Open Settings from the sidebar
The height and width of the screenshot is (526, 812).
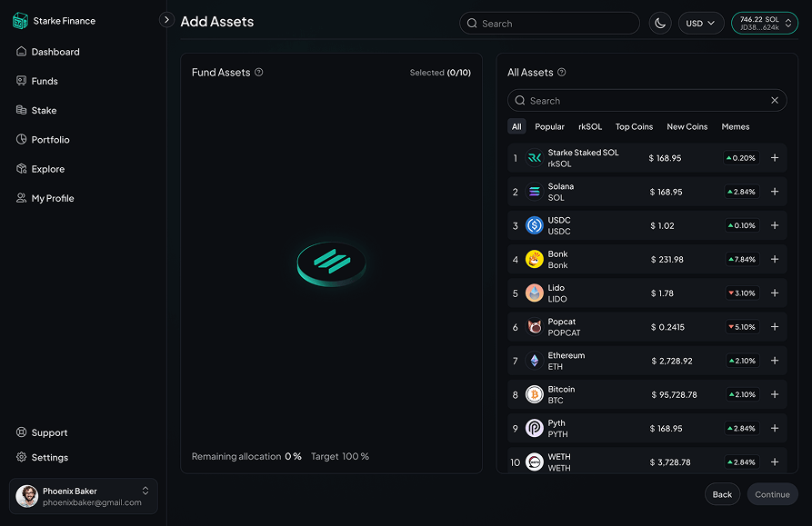(x=43, y=457)
